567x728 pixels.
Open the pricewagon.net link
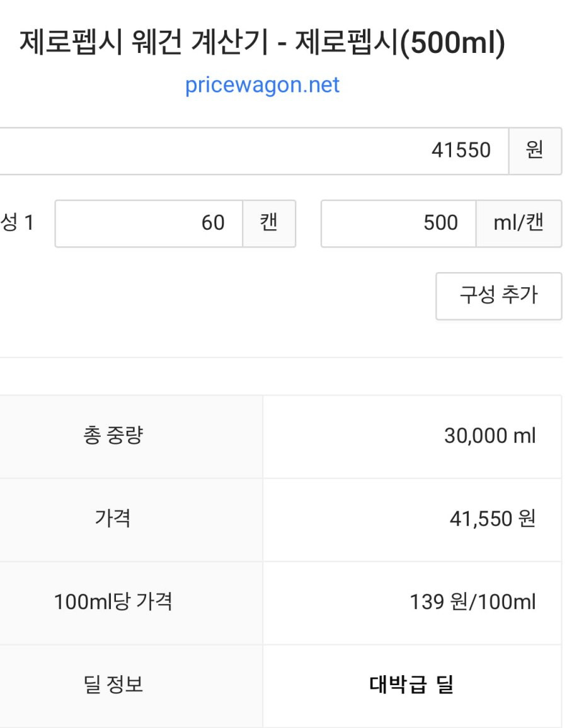[262, 85]
